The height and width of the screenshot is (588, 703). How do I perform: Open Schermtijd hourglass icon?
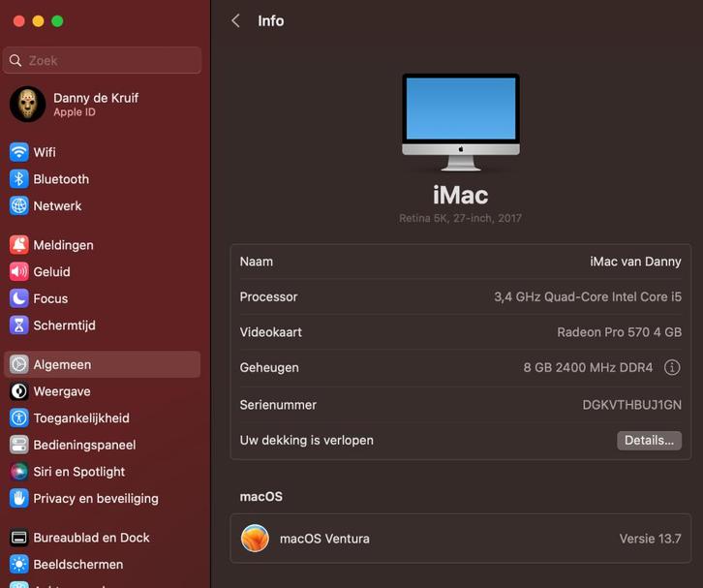(18, 325)
